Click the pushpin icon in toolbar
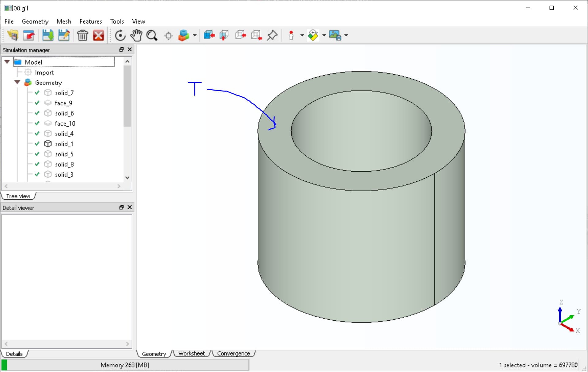588x372 pixels. 272,35
